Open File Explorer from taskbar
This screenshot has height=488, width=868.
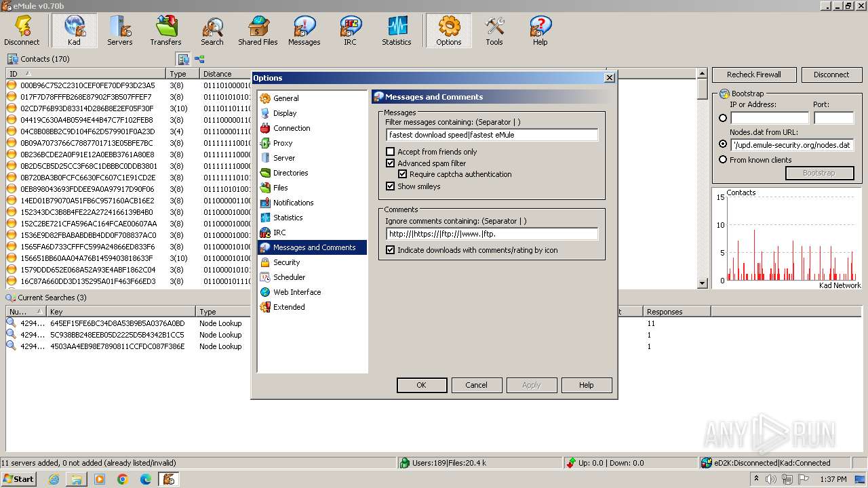pyautogui.click(x=77, y=479)
